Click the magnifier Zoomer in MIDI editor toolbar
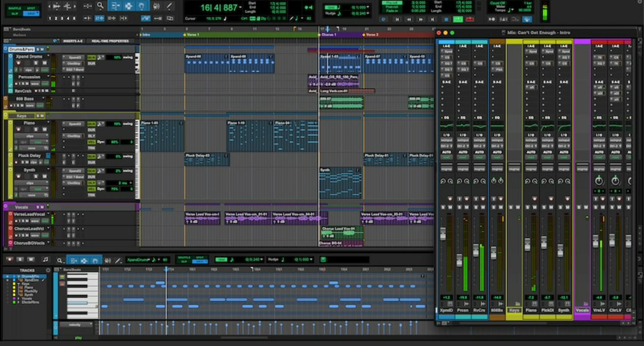This screenshot has height=346, width=644. pyautogui.click(x=59, y=261)
